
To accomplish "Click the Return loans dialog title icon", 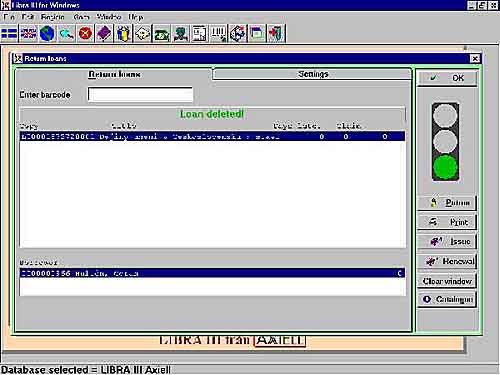I will click(x=18, y=58).
